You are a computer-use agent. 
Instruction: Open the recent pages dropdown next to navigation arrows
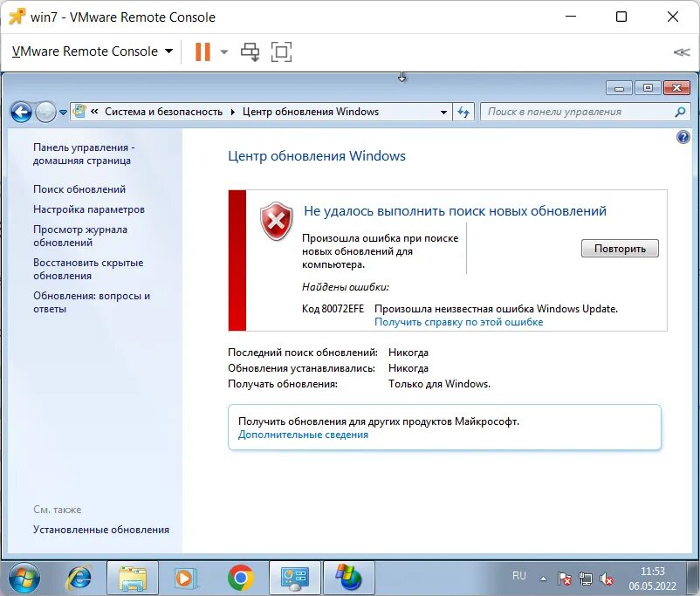(63, 113)
